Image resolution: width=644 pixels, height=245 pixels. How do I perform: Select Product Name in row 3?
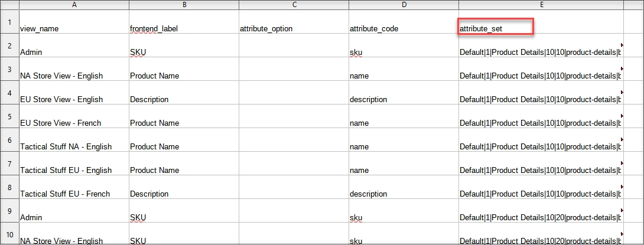point(184,69)
